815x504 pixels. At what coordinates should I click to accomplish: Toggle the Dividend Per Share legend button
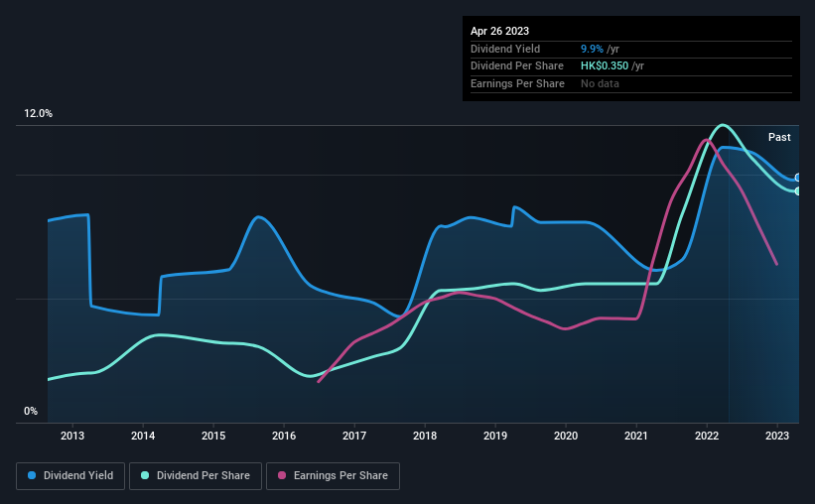pyautogui.click(x=196, y=476)
